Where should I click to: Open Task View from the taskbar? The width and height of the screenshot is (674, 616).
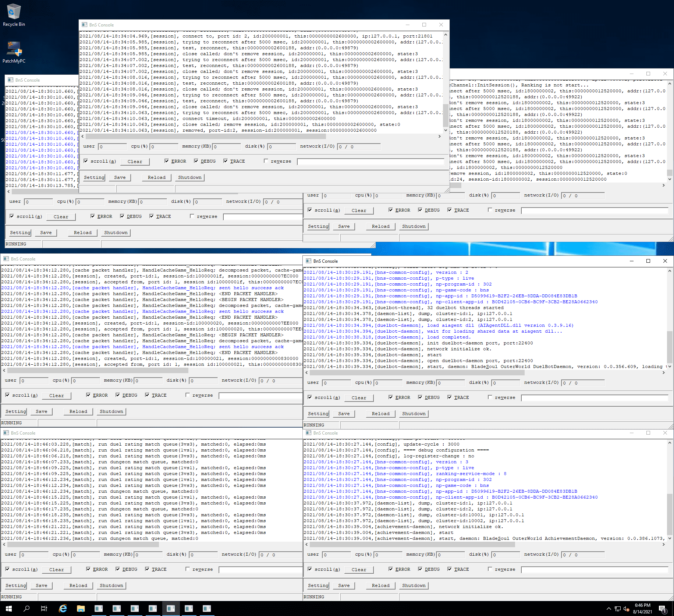coord(44,609)
